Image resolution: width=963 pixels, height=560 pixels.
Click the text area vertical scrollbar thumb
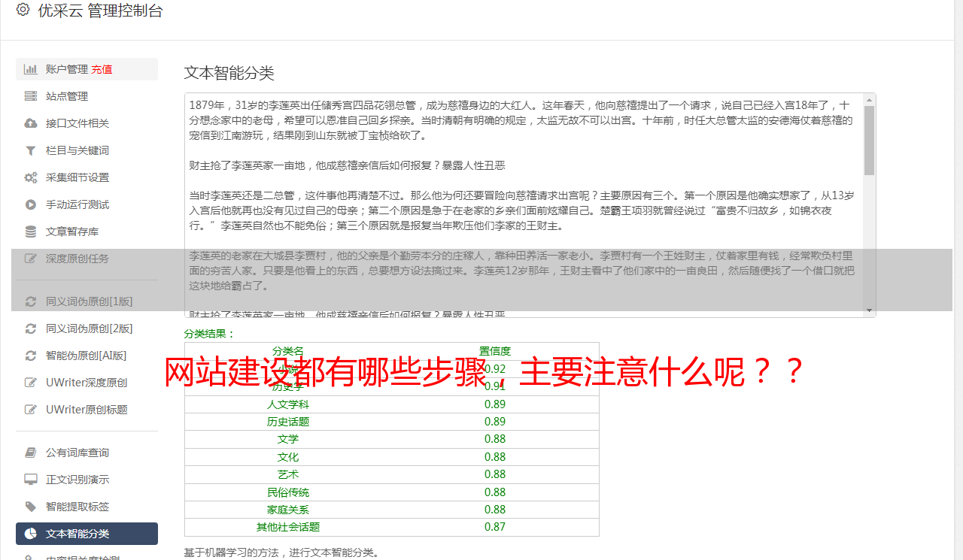click(x=870, y=141)
